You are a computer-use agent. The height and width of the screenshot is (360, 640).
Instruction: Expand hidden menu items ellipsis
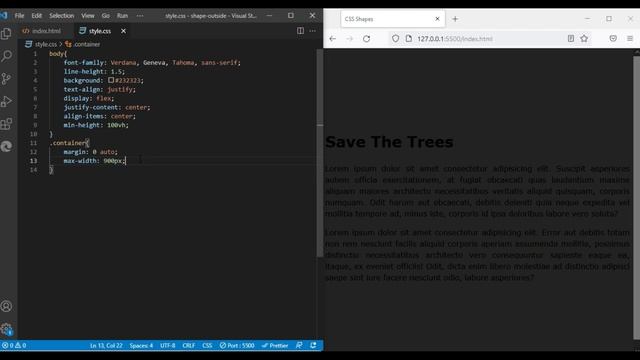pos(140,16)
